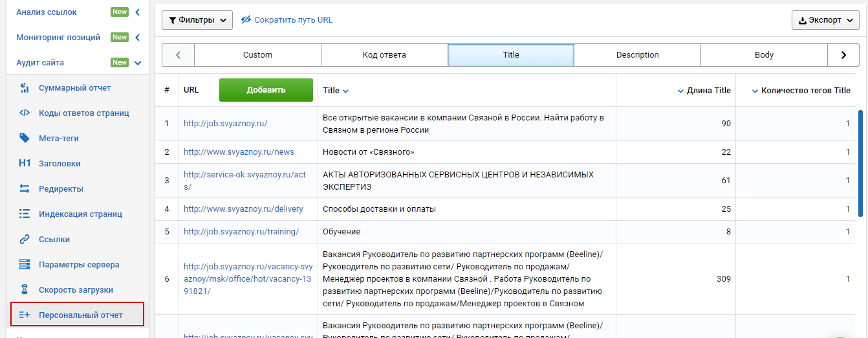This screenshot has height=338, width=868.
Task: Show previous tabs with left arrow
Action: 178,55
